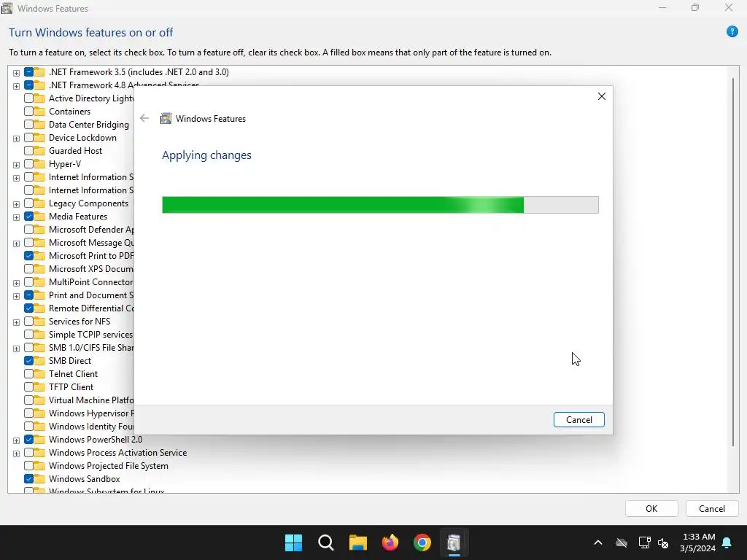Viewport: 747px width, 560px height.
Task: Click the Windows Sandbox folder icon
Action: pos(39,479)
